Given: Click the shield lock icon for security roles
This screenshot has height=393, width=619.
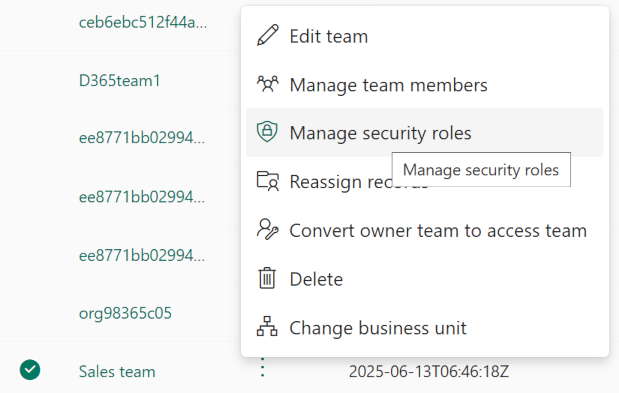Looking at the screenshot, I should pyautogui.click(x=267, y=131).
